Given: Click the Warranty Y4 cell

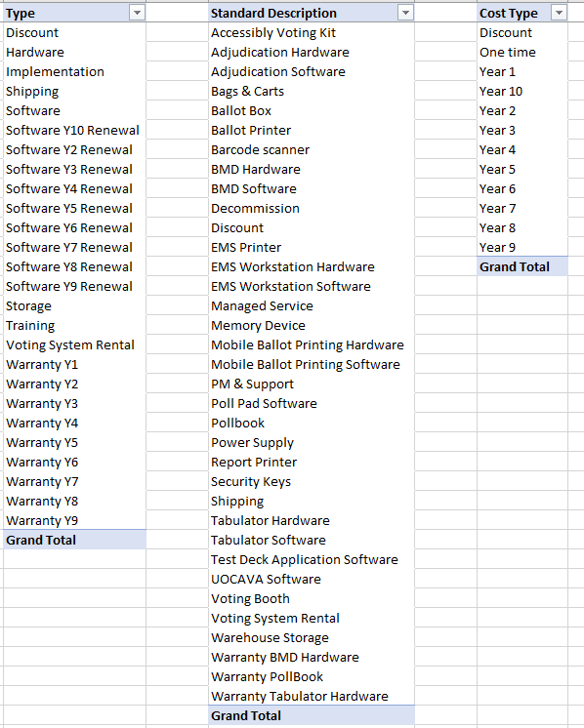Looking at the screenshot, I should click(x=74, y=423).
